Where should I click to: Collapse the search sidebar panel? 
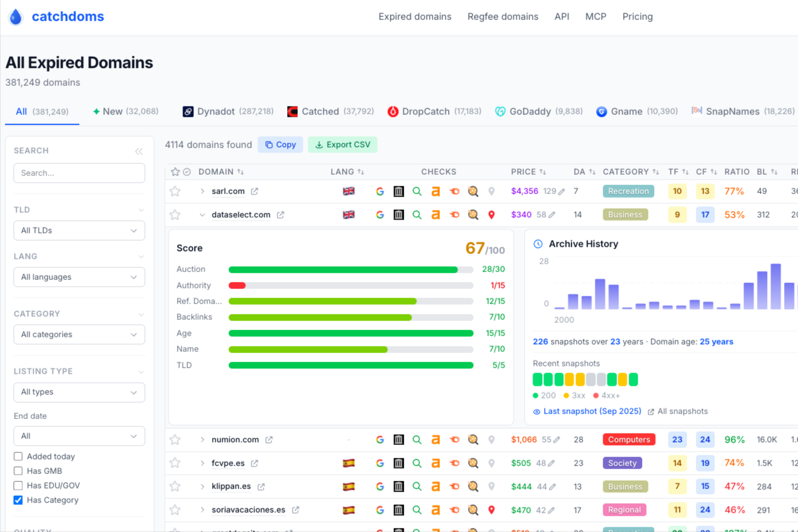coord(139,151)
